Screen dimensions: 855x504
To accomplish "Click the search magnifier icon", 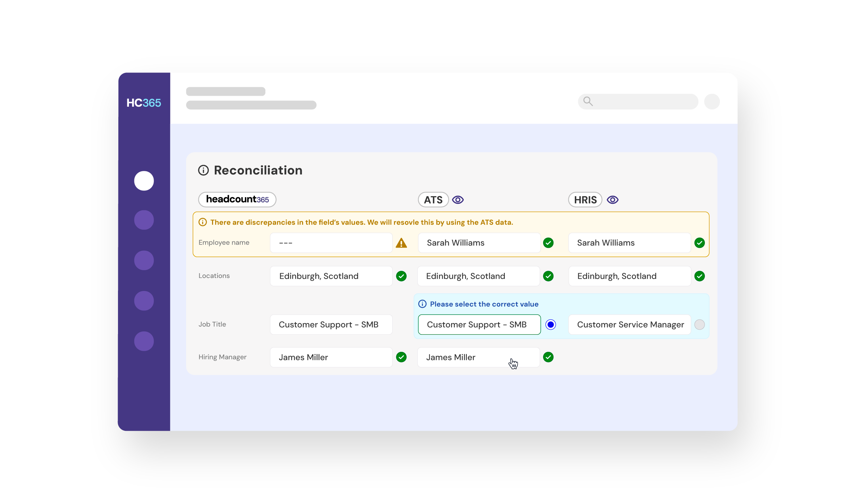I will 588,101.
